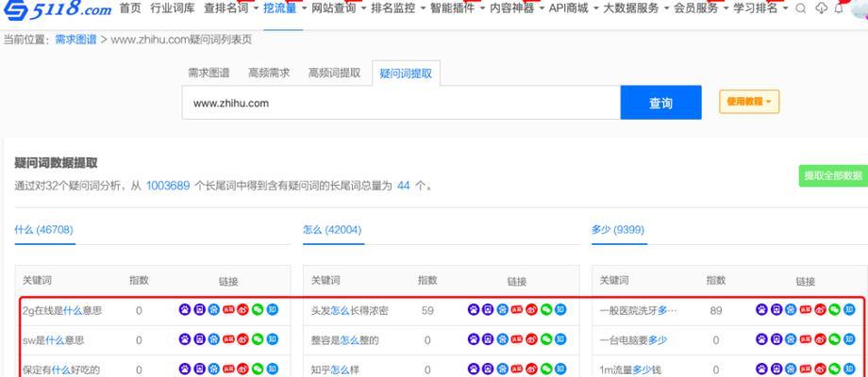Select the 多少 (9399) tab

click(x=618, y=229)
